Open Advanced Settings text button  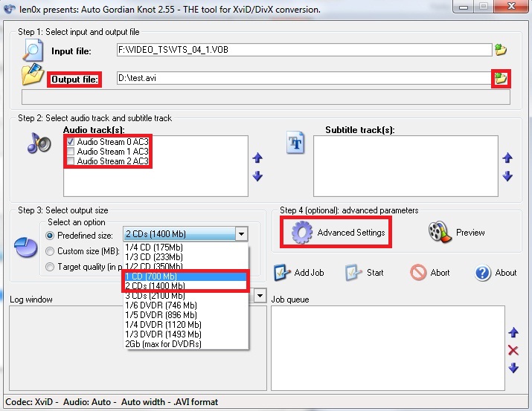351,233
